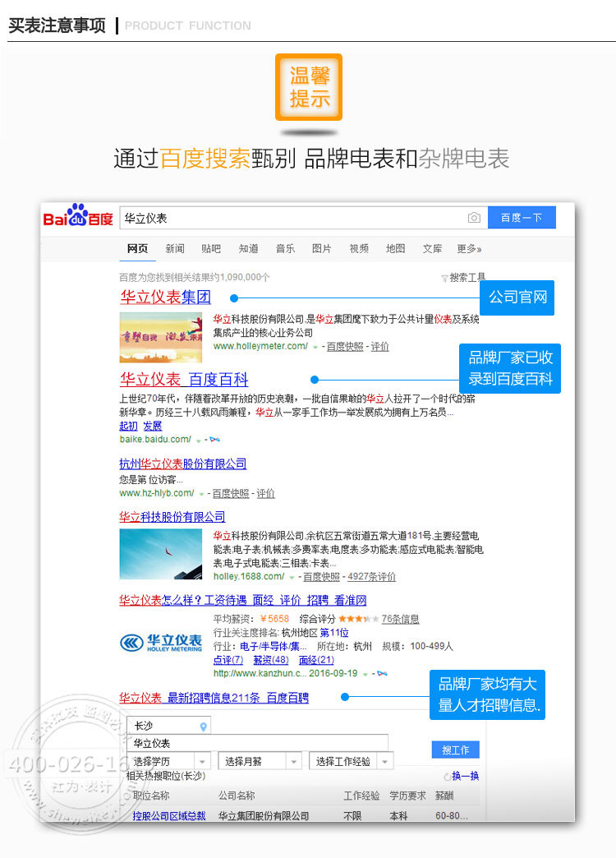Viewport: 616px width, 858px height.
Task: Switch to the 网页 tab
Action: click(x=137, y=248)
